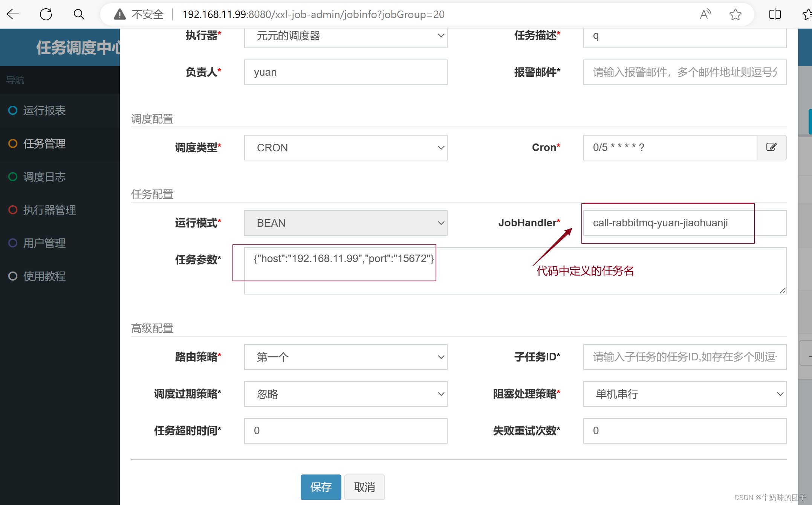Viewport: 812px width, 505px height.
Task: Click the 保存 save button
Action: click(x=321, y=487)
